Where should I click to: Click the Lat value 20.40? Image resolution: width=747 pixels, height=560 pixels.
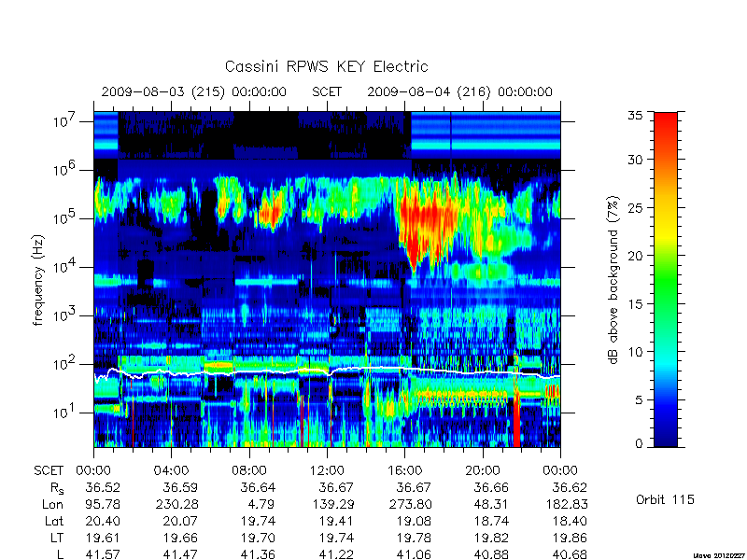[103, 521]
